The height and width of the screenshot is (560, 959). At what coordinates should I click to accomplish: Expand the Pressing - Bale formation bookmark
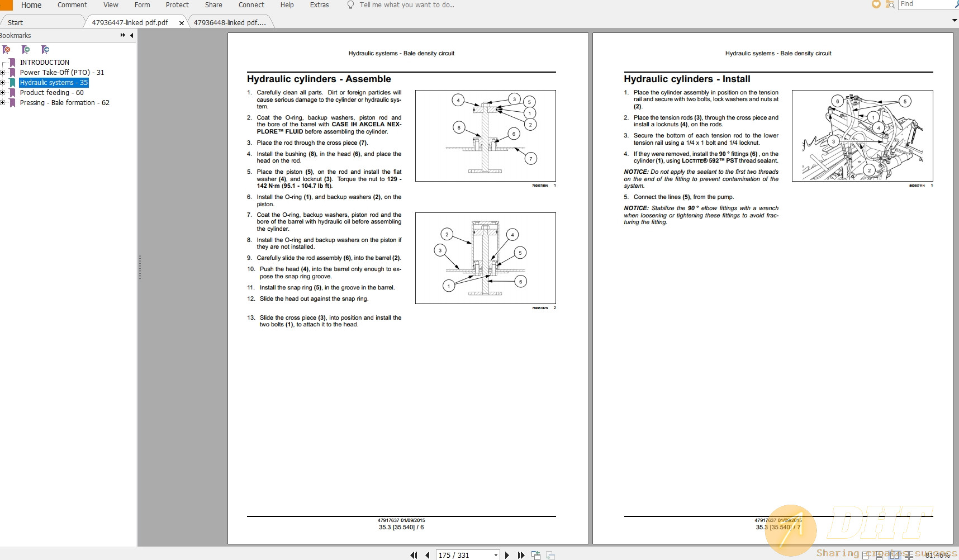[4, 102]
